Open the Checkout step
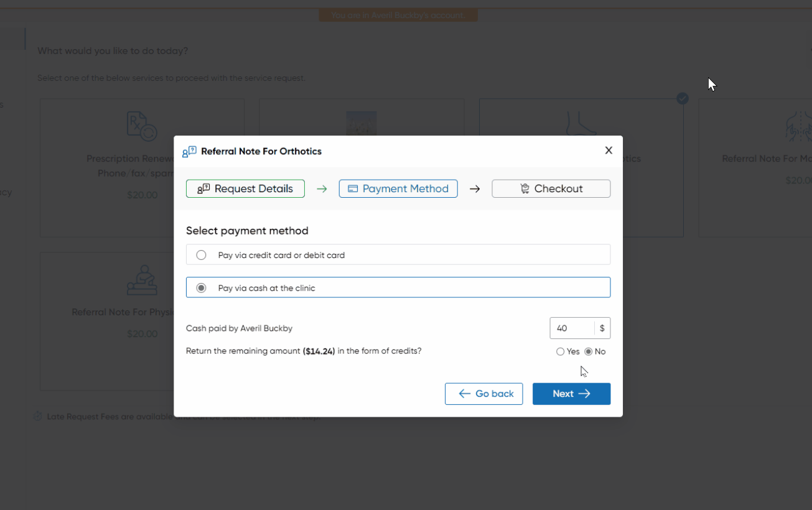This screenshot has width=812, height=510. 551,188
